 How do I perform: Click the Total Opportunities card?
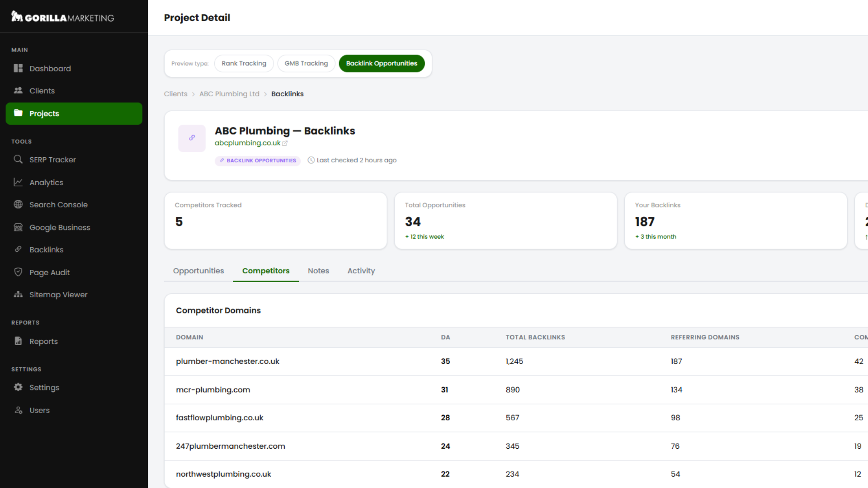tap(505, 221)
